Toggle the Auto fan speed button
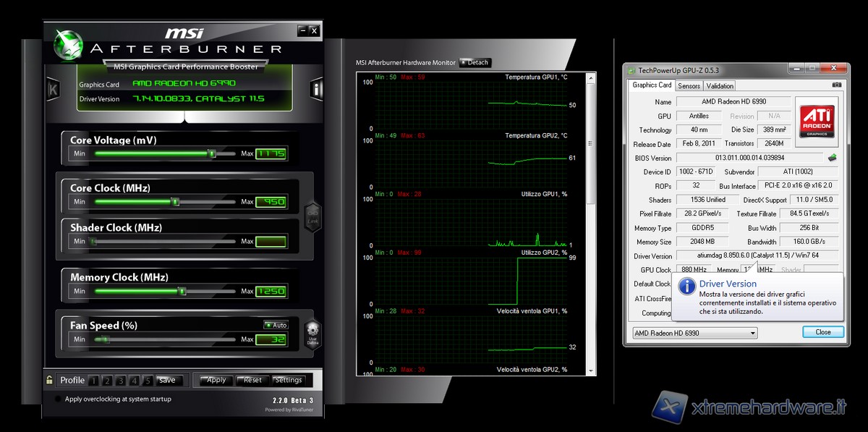868x432 pixels. point(276,325)
